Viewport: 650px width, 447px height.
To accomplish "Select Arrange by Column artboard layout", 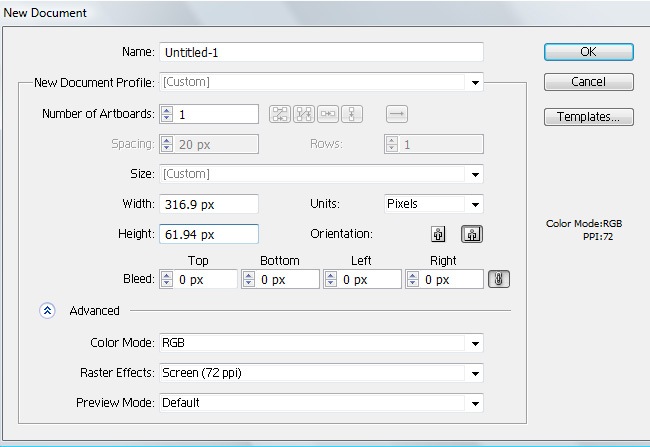I will [353, 114].
